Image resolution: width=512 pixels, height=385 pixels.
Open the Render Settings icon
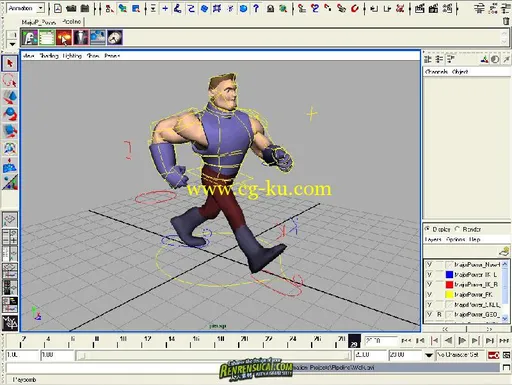click(x=447, y=8)
